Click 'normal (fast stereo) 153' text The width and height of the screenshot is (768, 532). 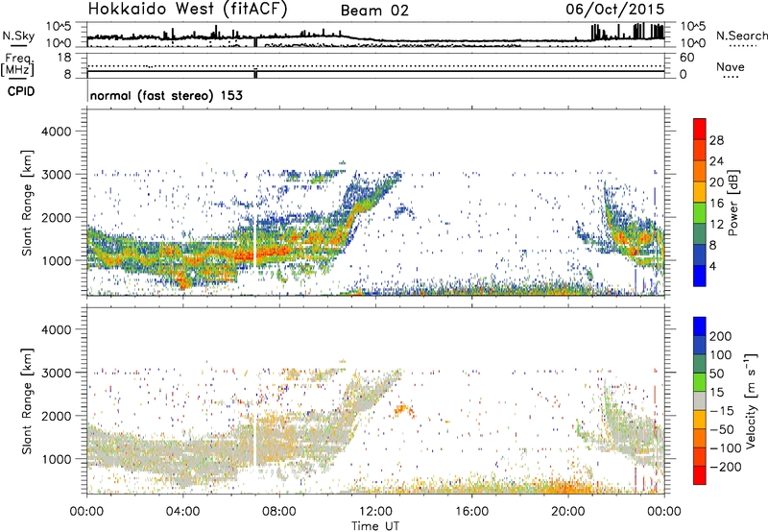[166, 96]
